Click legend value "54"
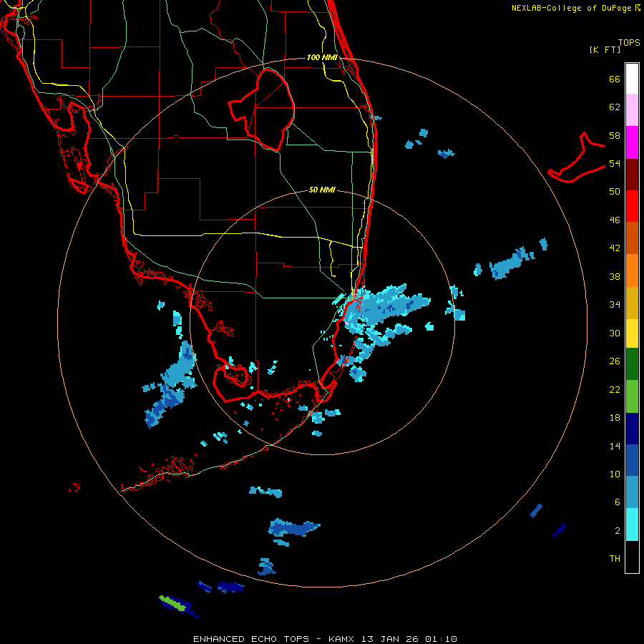 615,163
